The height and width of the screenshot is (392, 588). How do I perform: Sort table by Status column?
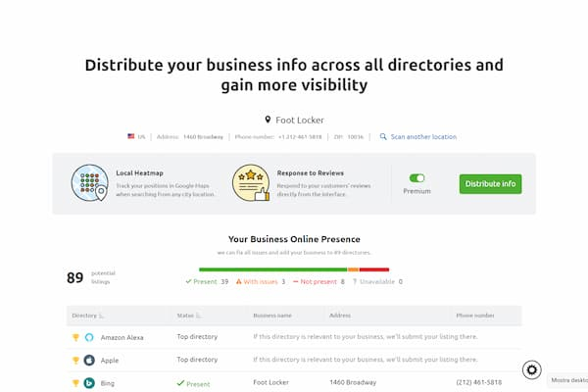pos(189,316)
